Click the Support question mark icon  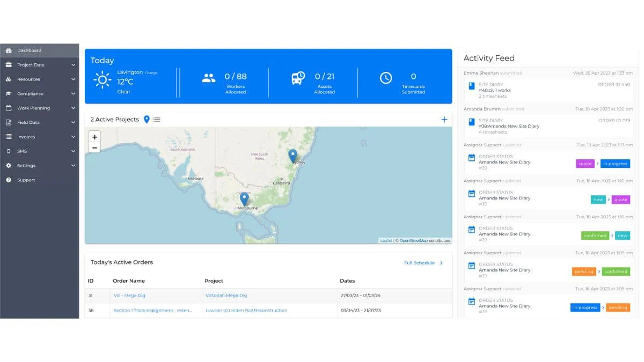coord(9,180)
